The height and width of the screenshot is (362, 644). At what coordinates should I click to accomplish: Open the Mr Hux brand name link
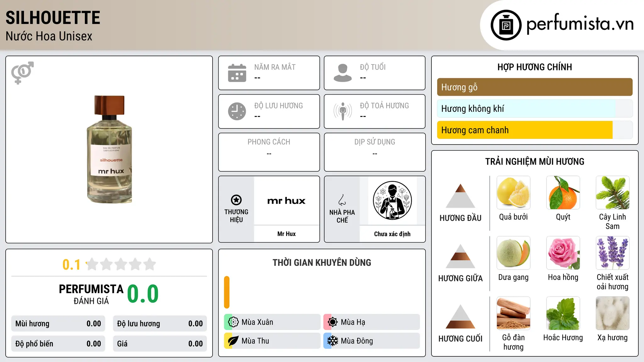pyautogui.click(x=286, y=234)
